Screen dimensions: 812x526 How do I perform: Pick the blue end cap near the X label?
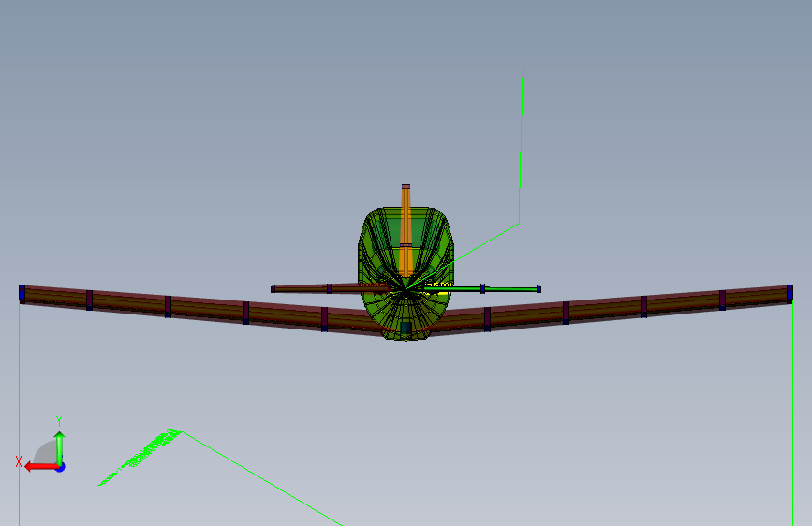click(x=22, y=292)
